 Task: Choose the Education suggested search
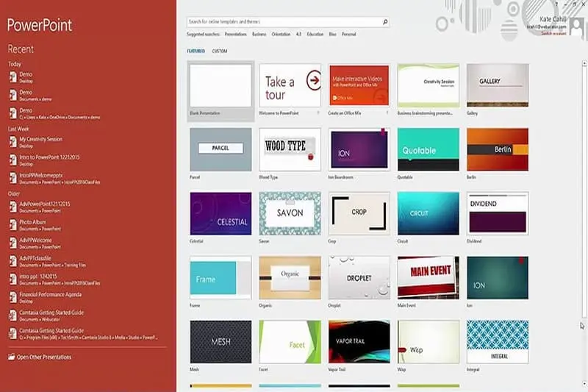(x=315, y=34)
